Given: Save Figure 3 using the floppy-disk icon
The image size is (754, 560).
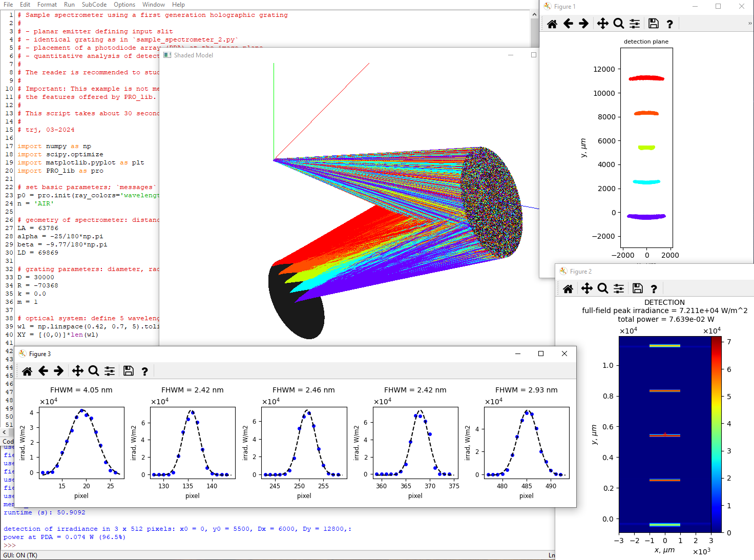Looking at the screenshot, I should 129,371.
